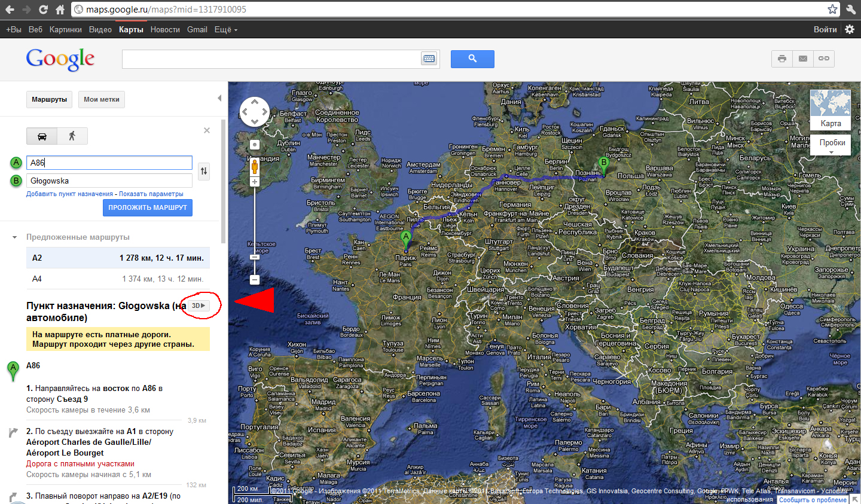Viewport: 861px width, 504px height.
Task: Zoom out with the minus button
Action: tap(255, 279)
